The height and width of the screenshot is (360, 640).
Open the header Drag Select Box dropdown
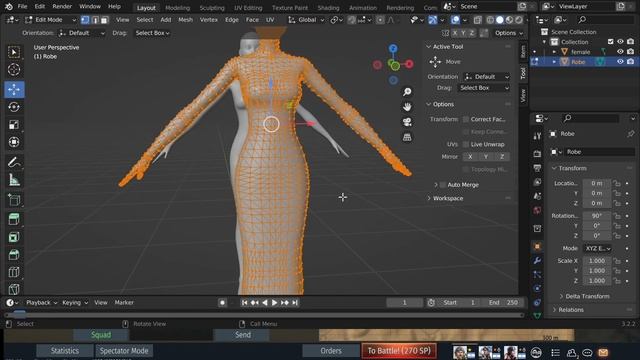(x=152, y=33)
